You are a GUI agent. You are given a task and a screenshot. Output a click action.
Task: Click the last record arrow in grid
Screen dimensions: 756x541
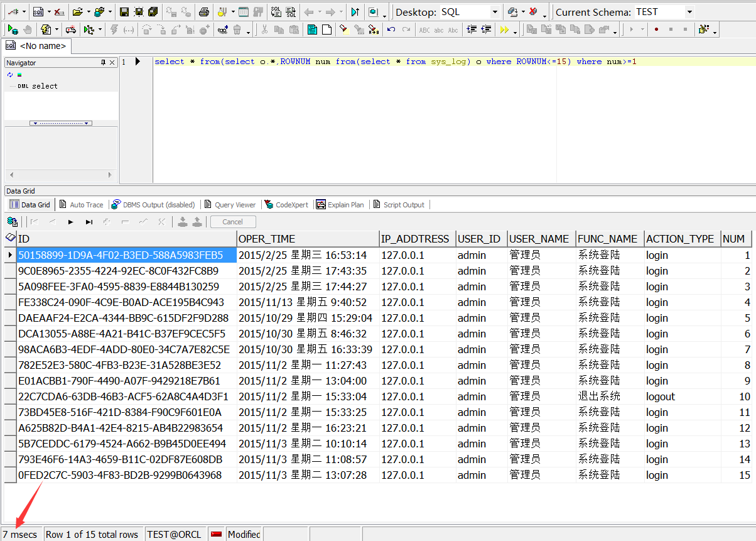click(89, 222)
